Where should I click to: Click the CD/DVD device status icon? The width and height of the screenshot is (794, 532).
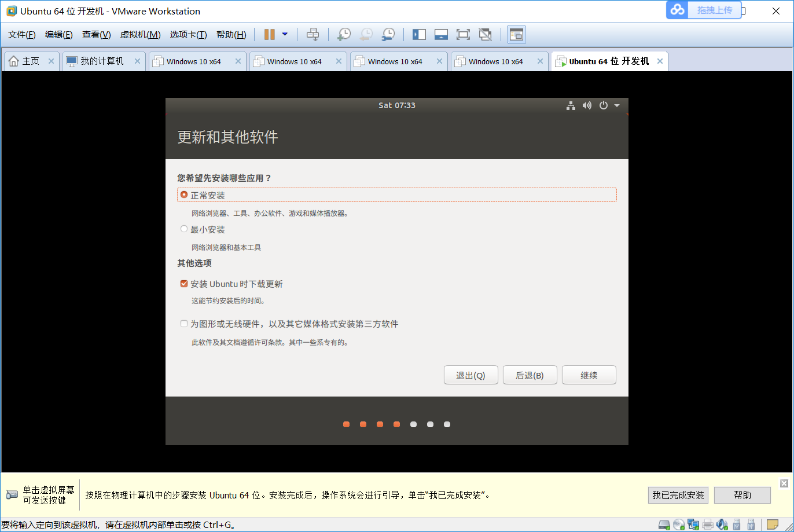pos(679,525)
